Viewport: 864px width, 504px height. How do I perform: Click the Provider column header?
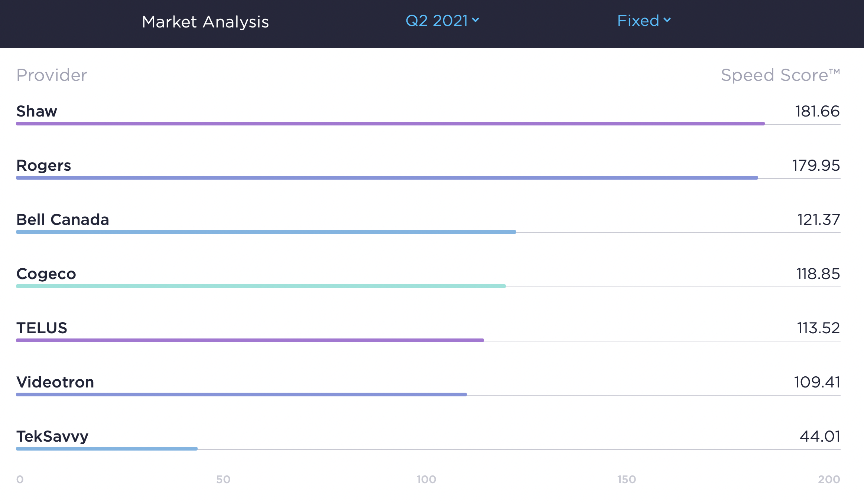(x=52, y=75)
